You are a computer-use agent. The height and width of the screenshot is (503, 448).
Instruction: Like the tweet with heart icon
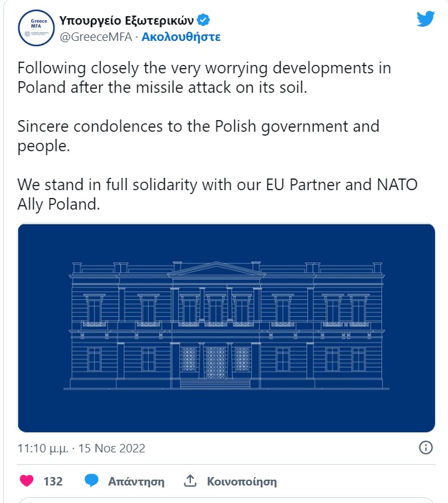[x=27, y=481]
